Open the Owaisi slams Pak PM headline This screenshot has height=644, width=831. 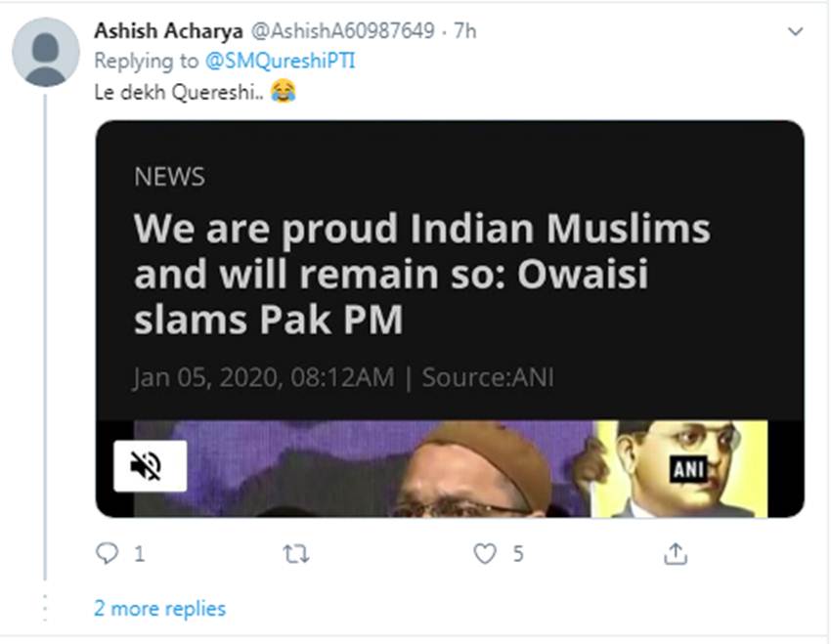point(421,274)
